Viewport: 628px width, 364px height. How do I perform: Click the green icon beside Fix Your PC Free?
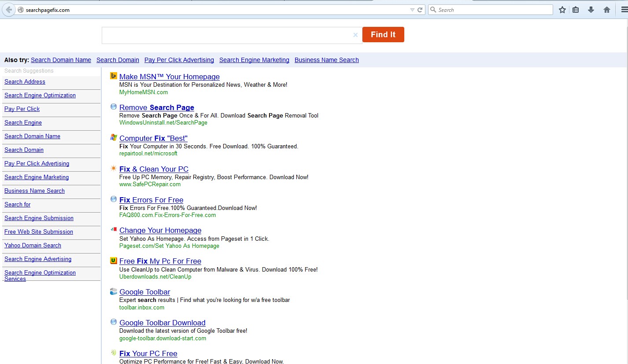pyautogui.click(x=114, y=353)
